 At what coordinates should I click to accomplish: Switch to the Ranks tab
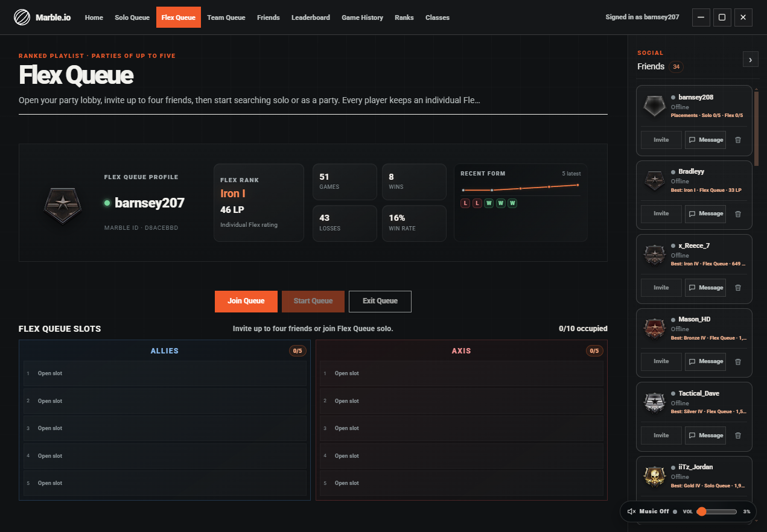(404, 17)
